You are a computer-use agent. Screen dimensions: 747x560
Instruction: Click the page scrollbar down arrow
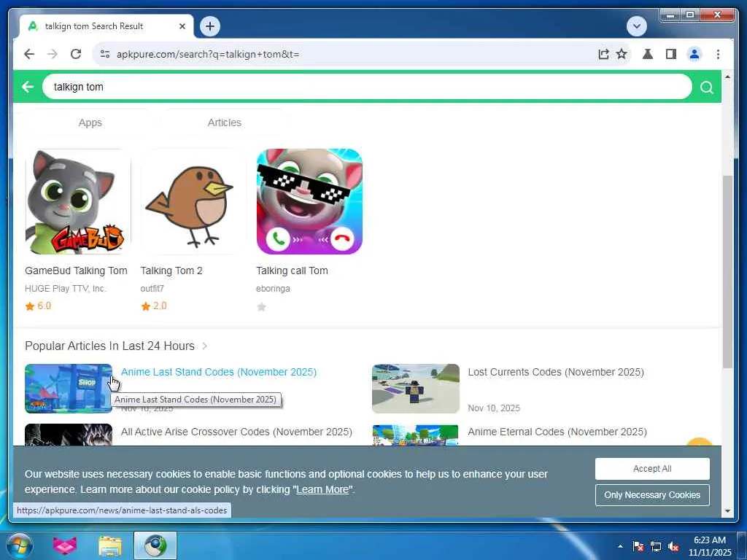click(727, 511)
